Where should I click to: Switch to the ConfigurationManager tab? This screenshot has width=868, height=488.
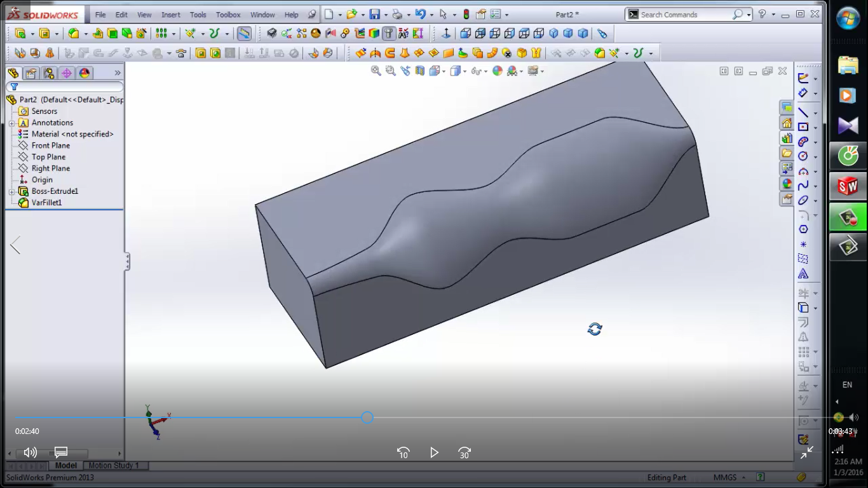tap(49, 73)
